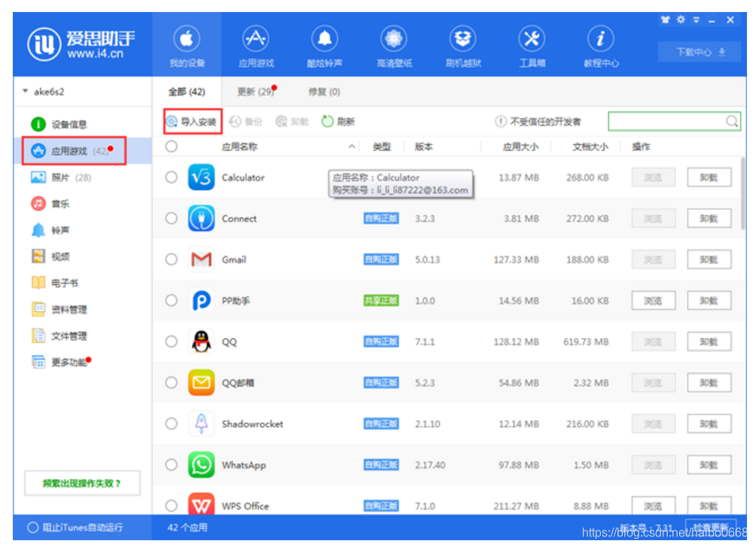Click the 文档大小 column header
756x547 pixels.
(x=590, y=147)
